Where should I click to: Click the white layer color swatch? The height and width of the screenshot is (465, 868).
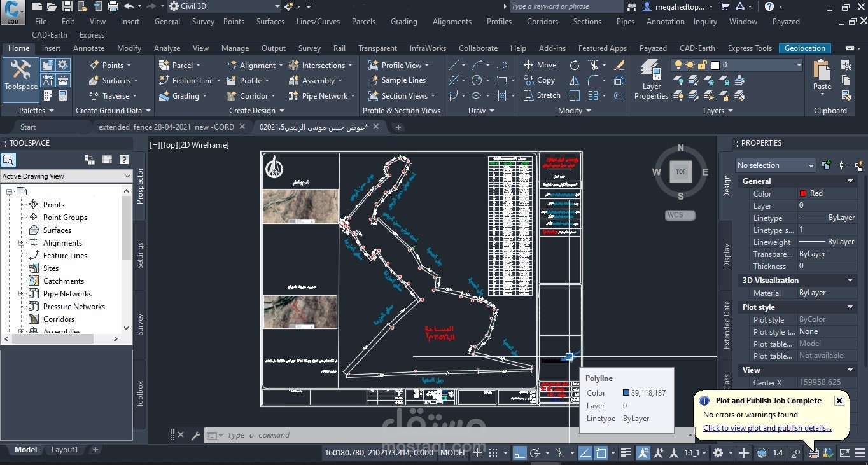715,65
